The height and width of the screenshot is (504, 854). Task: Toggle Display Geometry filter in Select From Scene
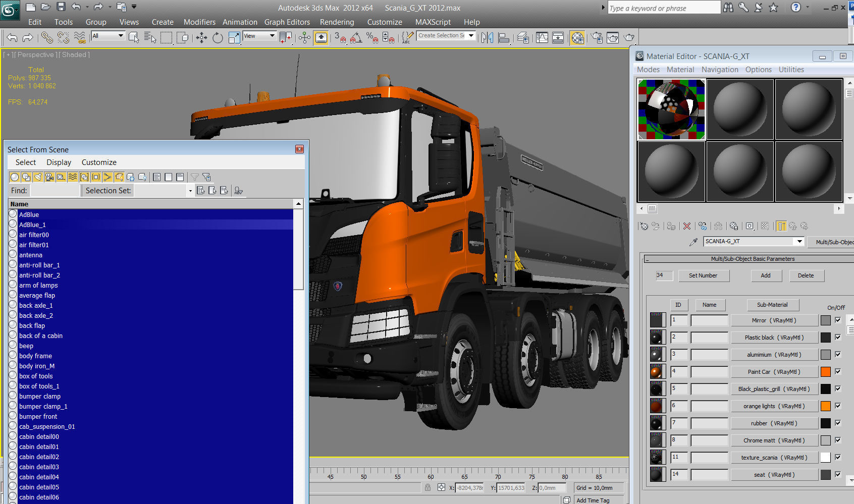pyautogui.click(x=14, y=177)
